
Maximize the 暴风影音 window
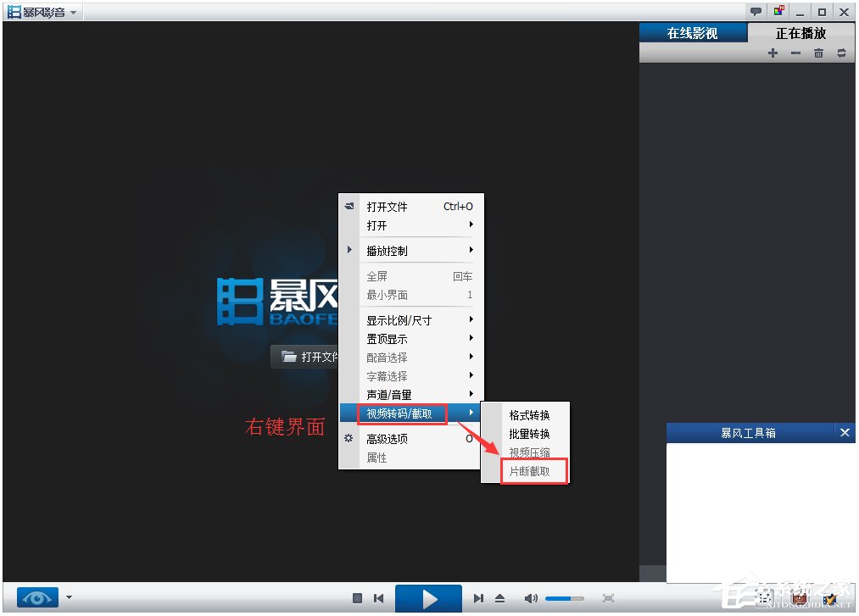(822, 12)
